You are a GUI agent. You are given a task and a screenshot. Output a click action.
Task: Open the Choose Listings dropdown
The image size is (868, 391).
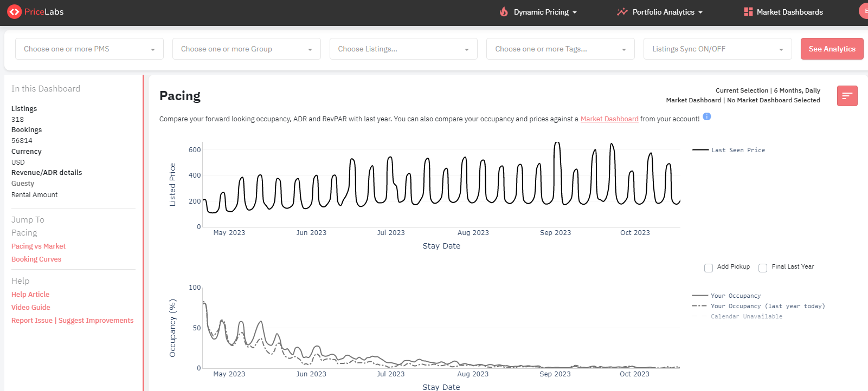point(403,49)
